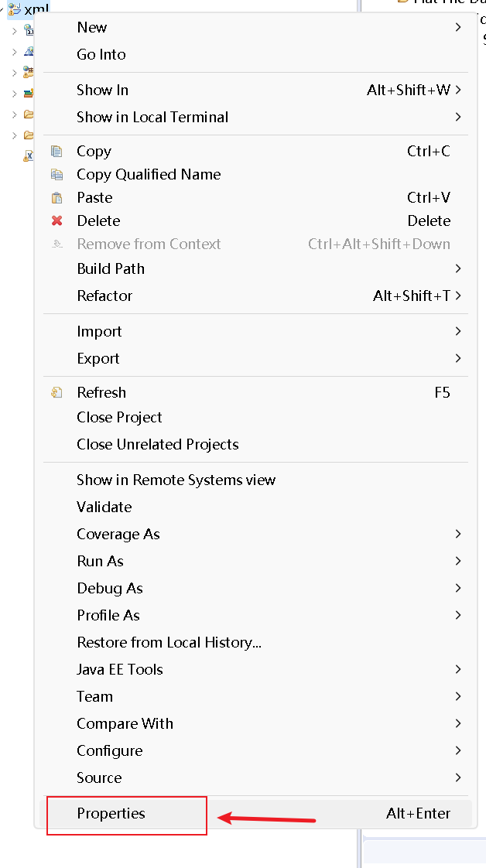Click the Copy icon in the menu
486x868 pixels.
56,152
